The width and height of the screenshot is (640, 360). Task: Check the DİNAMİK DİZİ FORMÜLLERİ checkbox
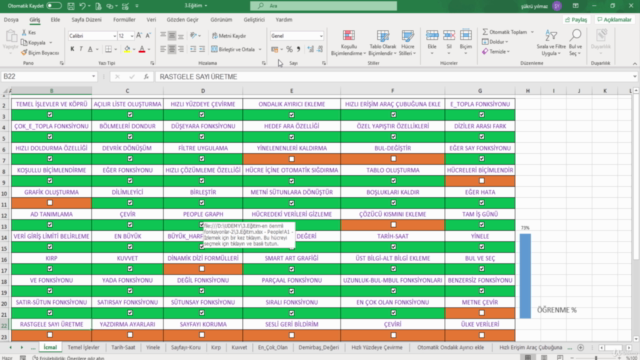point(202,269)
